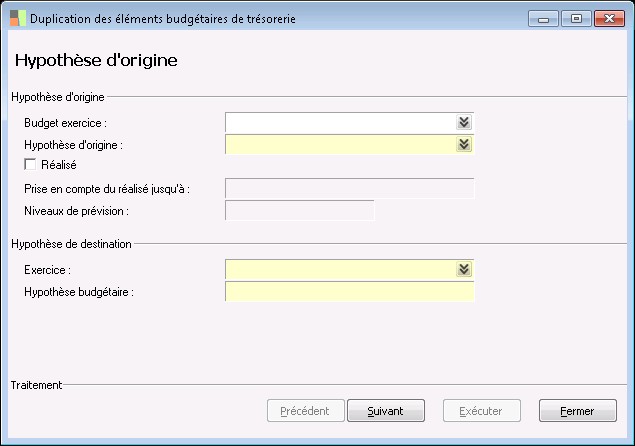Click inside the destination Exercice field
This screenshot has height=446, width=635.
[340, 269]
